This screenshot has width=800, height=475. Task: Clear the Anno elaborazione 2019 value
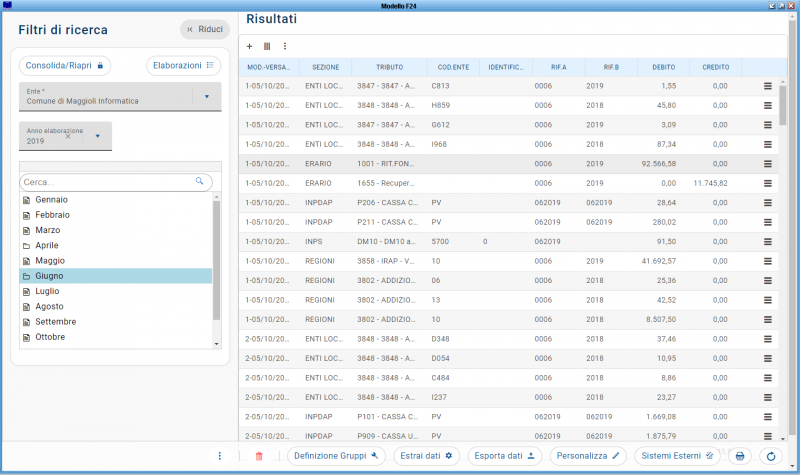[x=68, y=136]
